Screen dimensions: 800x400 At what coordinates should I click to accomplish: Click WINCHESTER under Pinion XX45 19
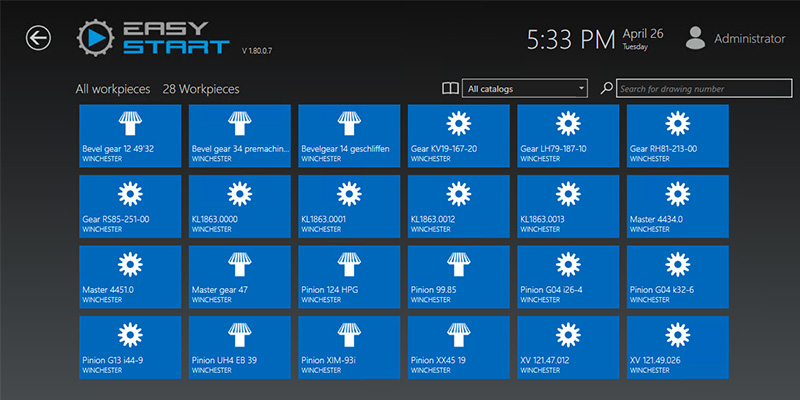click(430, 370)
